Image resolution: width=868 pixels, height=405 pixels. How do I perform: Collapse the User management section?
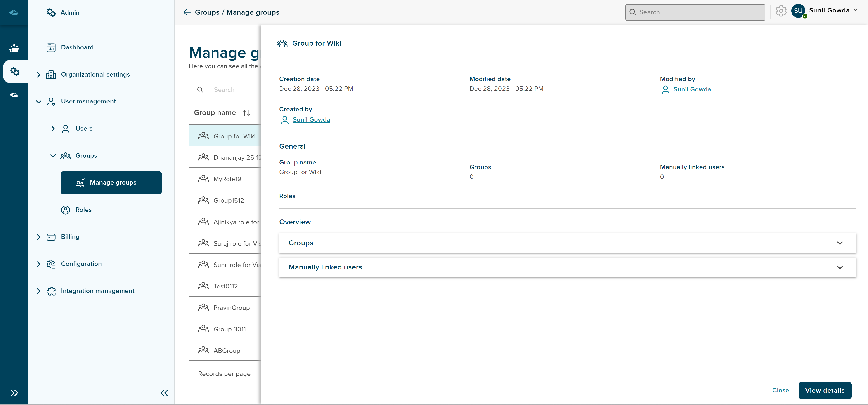38,101
